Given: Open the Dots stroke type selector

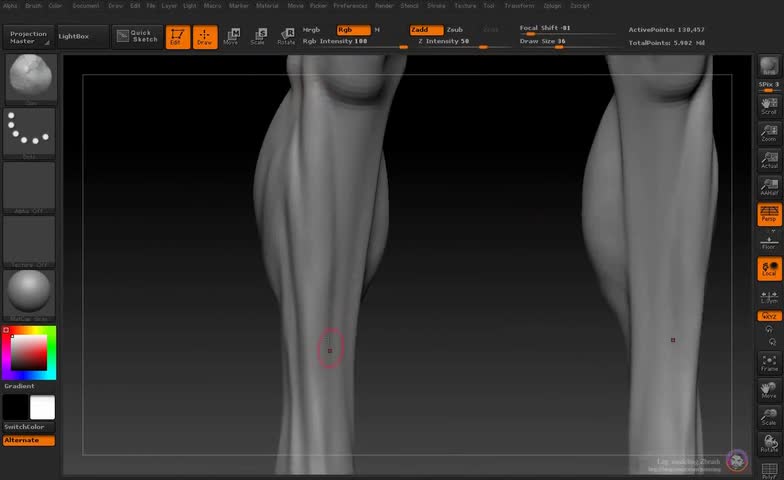Looking at the screenshot, I should click(x=29, y=132).
